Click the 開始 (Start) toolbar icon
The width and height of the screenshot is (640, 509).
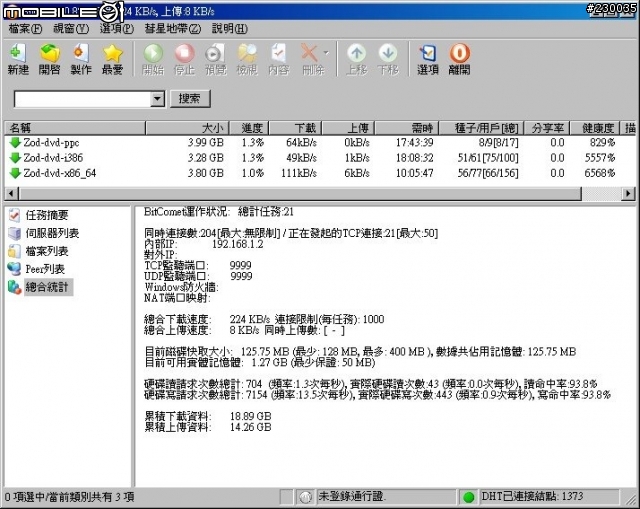(x=153, y=59)
